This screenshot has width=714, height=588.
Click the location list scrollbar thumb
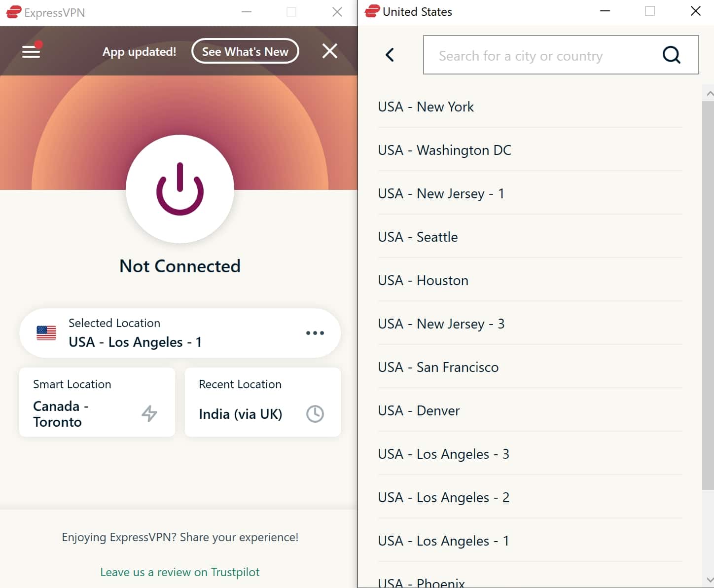[708, 296]
